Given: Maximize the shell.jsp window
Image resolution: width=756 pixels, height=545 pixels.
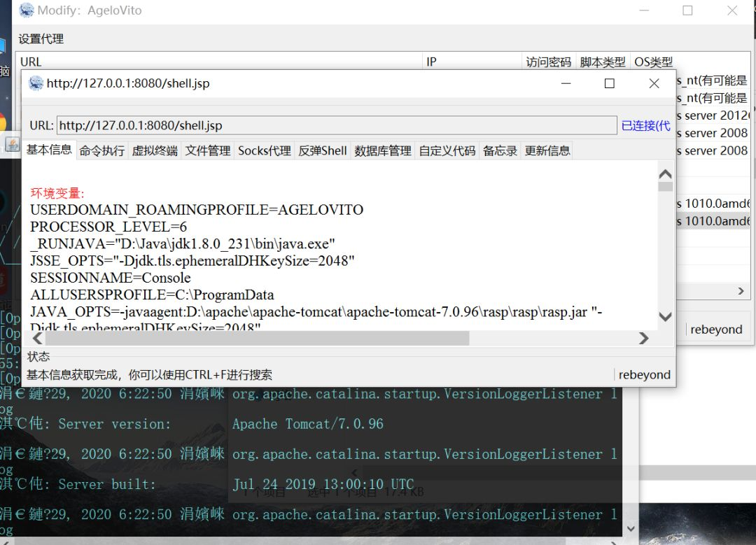Looking at the screenshot, I should pos(610,83).
